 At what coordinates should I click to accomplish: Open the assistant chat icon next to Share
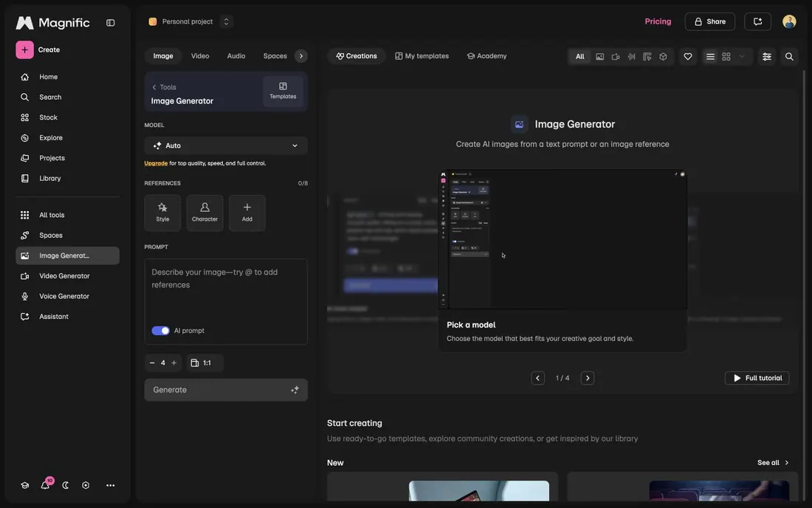[x=757, y=21]
